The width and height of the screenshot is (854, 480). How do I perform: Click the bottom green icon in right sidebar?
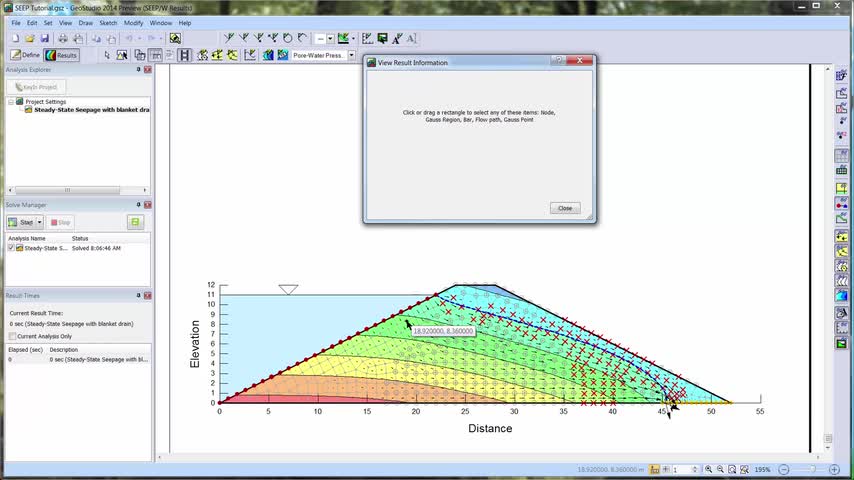click(841, 343)
